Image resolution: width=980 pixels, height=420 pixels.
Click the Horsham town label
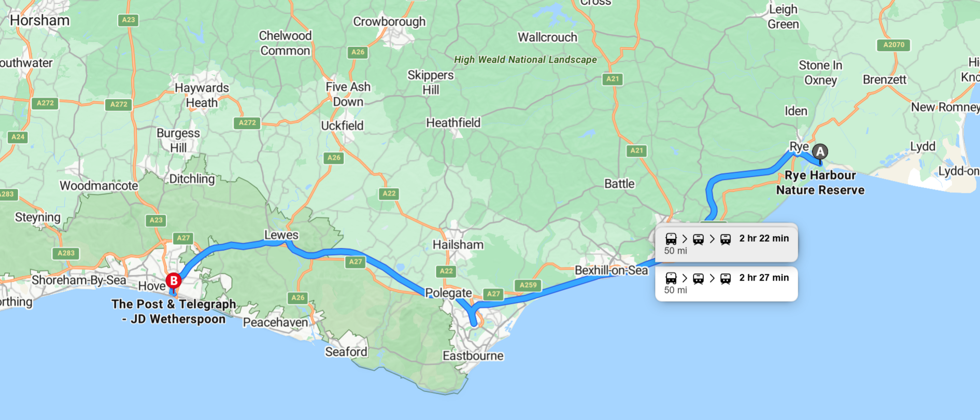(x=39, y=20)
